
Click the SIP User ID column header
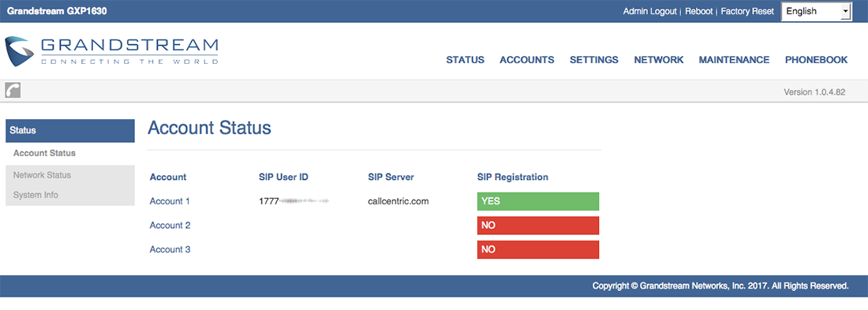click(x=283, y=177)
